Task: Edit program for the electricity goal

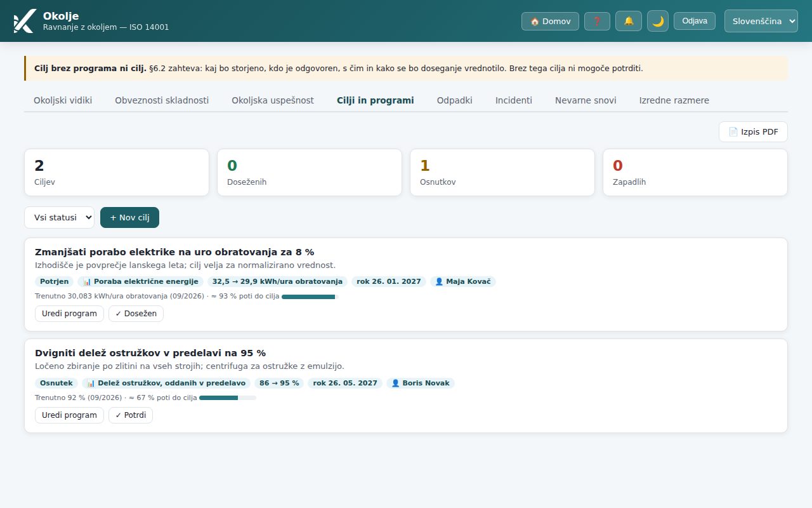Action: [69, 313]
